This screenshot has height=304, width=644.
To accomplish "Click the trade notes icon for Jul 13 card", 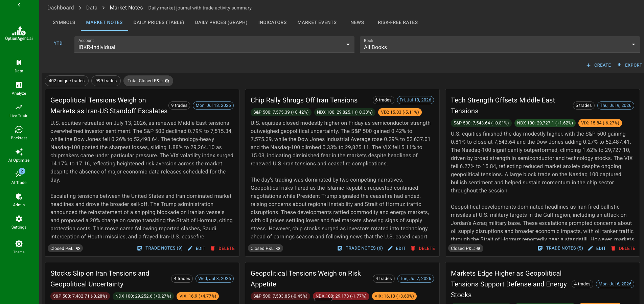I will [x=140, y=248].
